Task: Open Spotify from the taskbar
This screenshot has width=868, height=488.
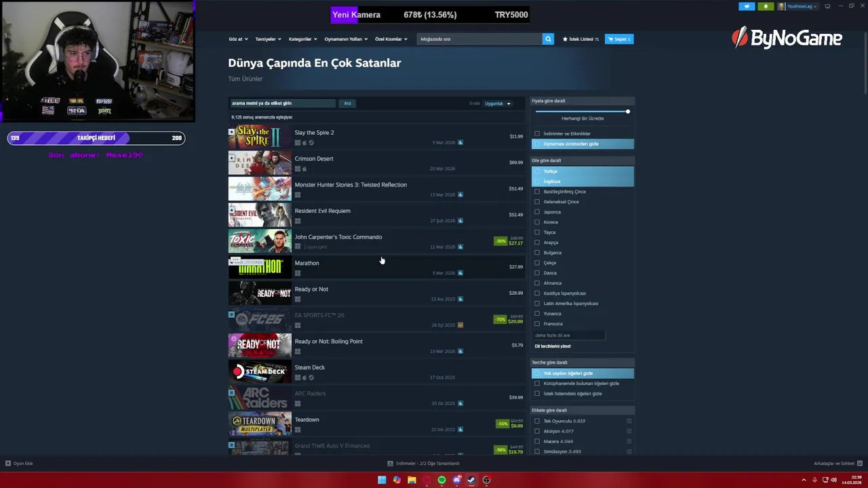Action: point(441,480)
